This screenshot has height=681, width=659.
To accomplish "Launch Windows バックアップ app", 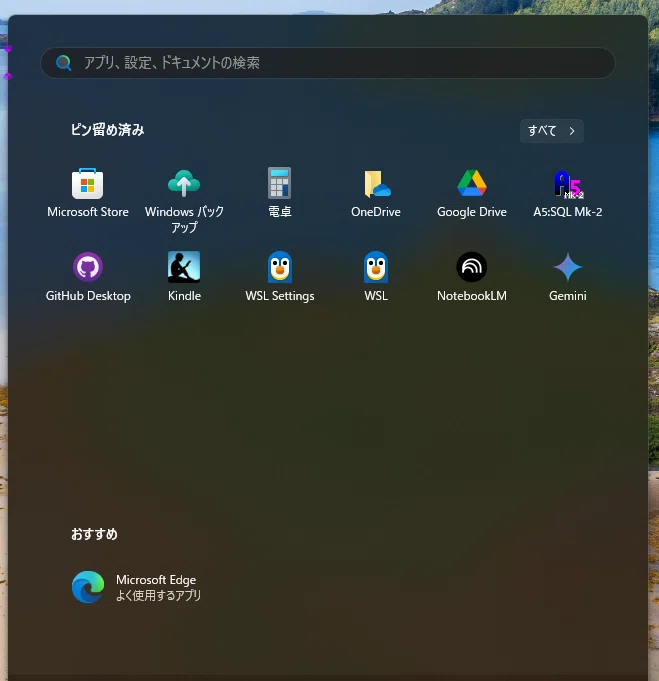I will click(x=184, y=200).
